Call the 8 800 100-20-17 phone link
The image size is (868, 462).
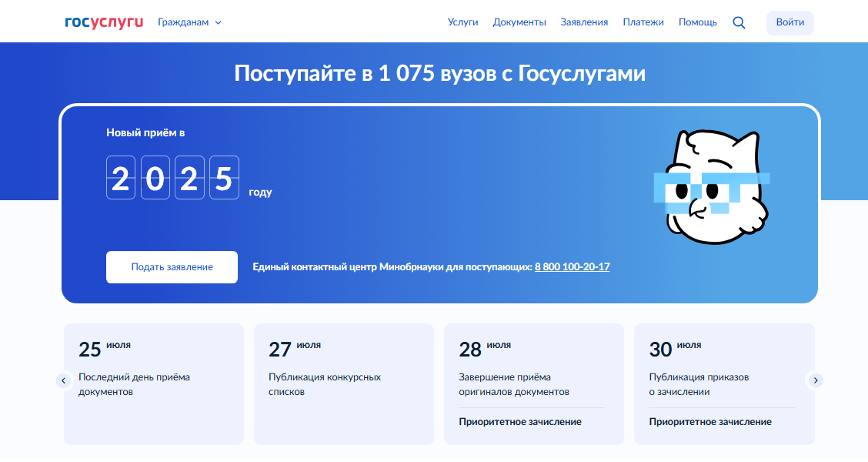(x=572, y=267)
